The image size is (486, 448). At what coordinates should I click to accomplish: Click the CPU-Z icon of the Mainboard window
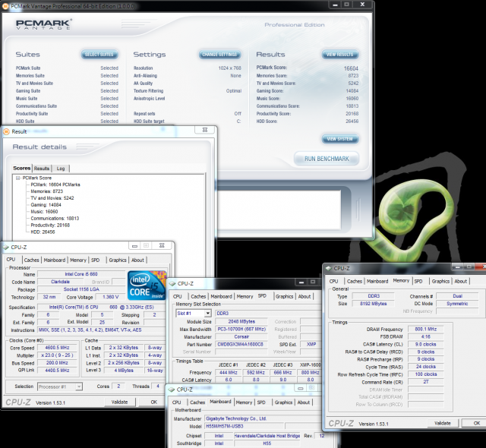pos(172,390)
